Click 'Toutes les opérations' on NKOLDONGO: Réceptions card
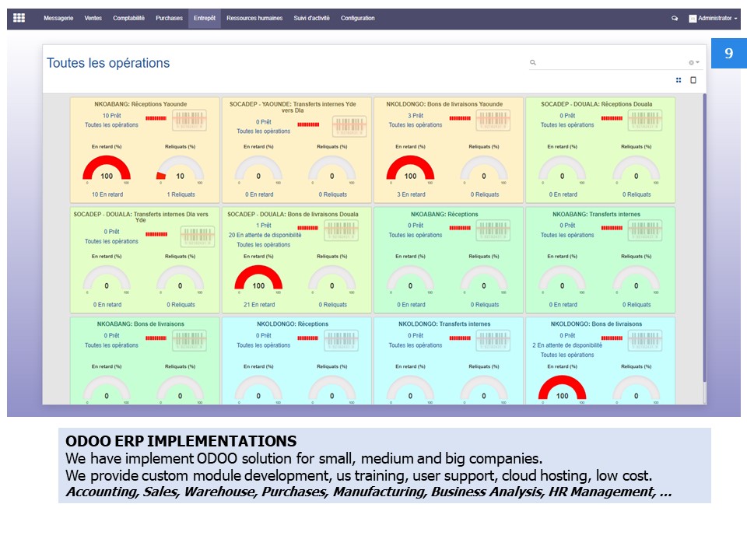Viewport: 747px width, 560px height. [264, 345]
